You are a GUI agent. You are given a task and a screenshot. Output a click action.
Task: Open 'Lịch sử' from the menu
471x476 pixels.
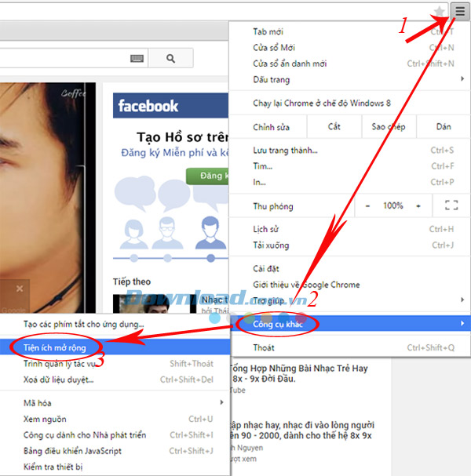[349, 229]
